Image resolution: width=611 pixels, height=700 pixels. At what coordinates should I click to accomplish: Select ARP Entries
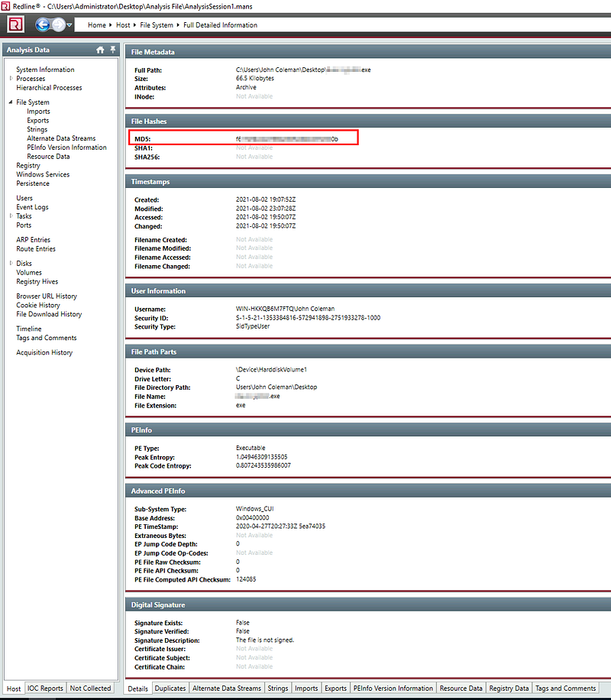pos(33,240)
